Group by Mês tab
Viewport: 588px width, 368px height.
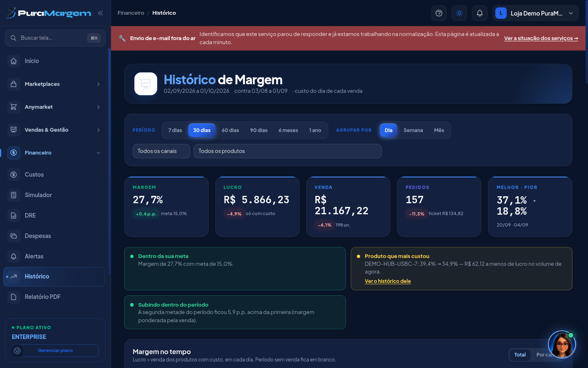[439, 130]
